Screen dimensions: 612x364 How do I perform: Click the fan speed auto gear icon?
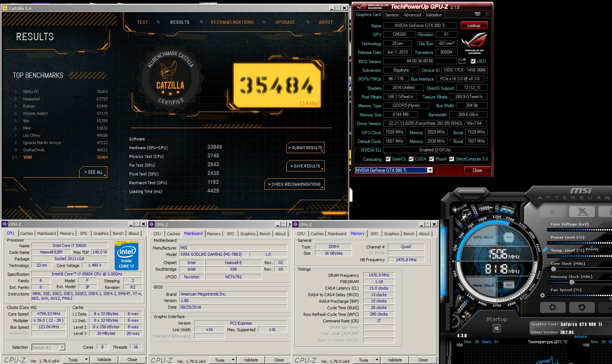[x=542, y=295]
